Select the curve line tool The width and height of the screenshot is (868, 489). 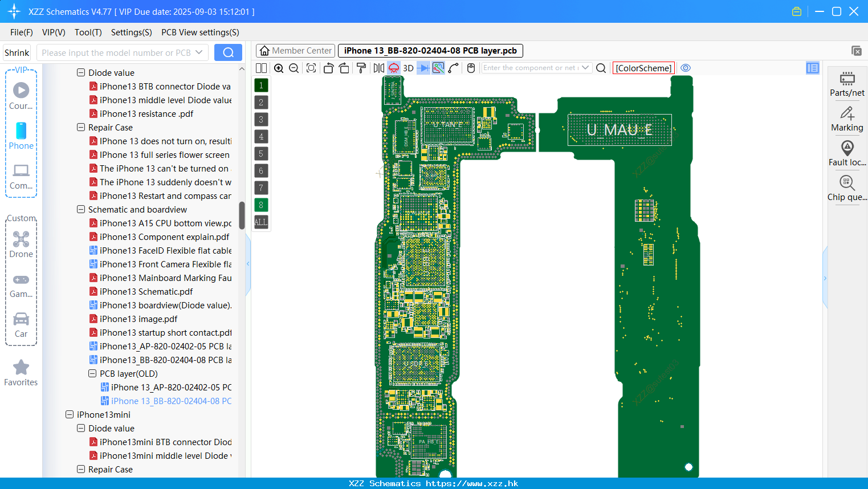(454, 68)
